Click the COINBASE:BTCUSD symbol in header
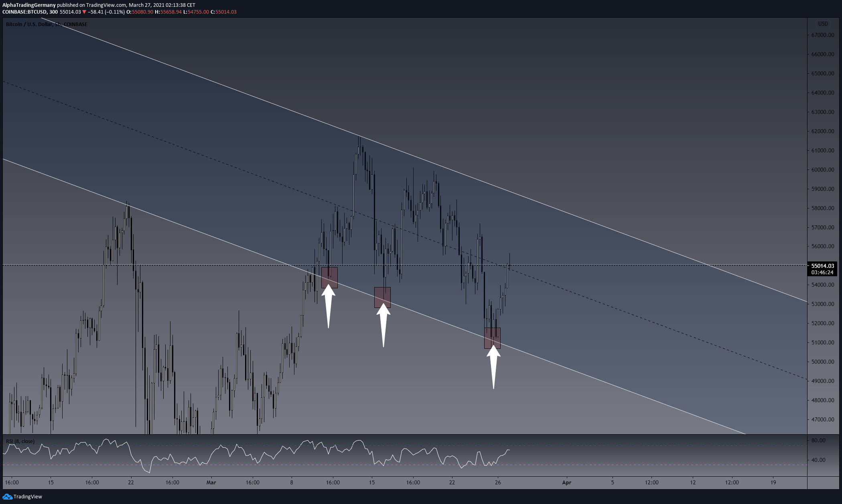 pyautogui.click(x=24, y=12)
